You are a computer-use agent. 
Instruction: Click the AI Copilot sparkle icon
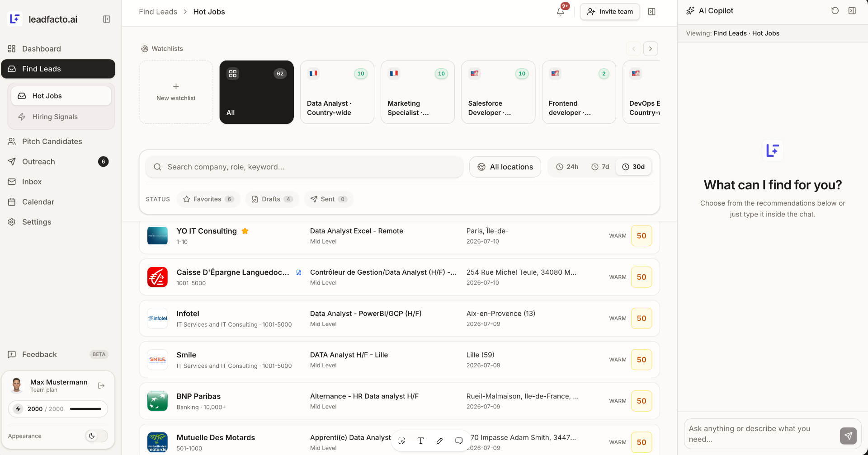tap(690, 11)
